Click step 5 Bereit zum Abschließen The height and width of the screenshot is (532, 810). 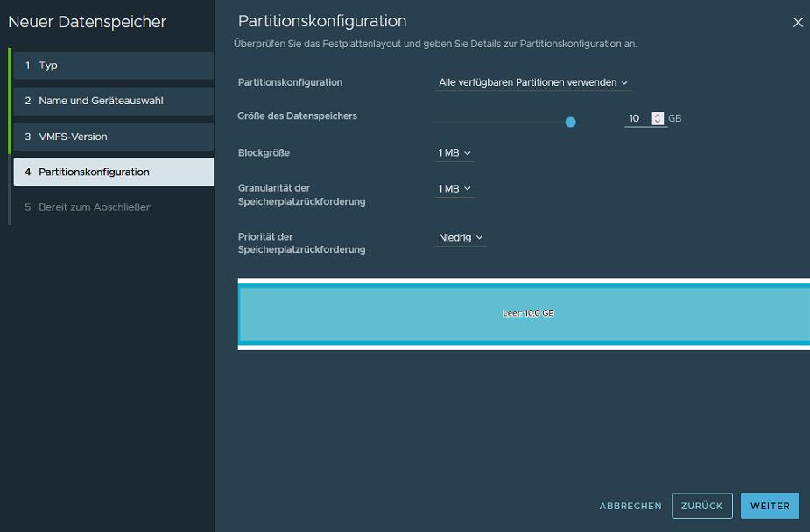pyautogui.click(x=113, y=207)
